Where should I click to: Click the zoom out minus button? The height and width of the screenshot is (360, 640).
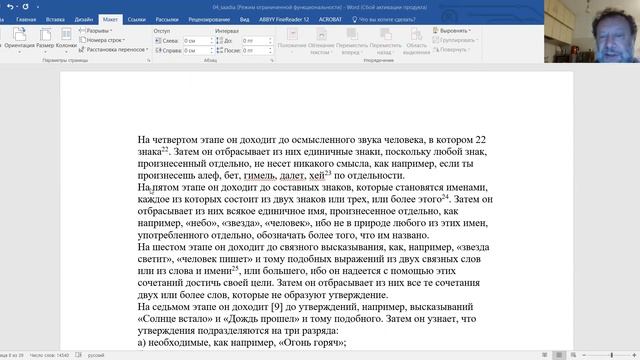[584, 356]
